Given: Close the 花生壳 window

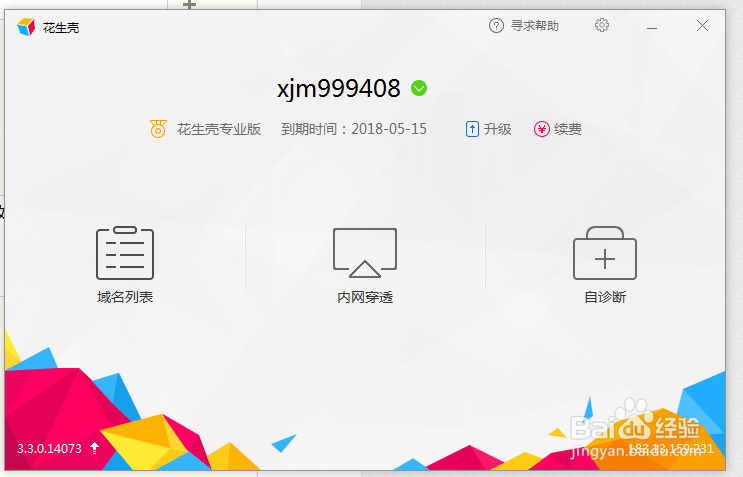Looking at the screenshot, I should coord(702,26).
